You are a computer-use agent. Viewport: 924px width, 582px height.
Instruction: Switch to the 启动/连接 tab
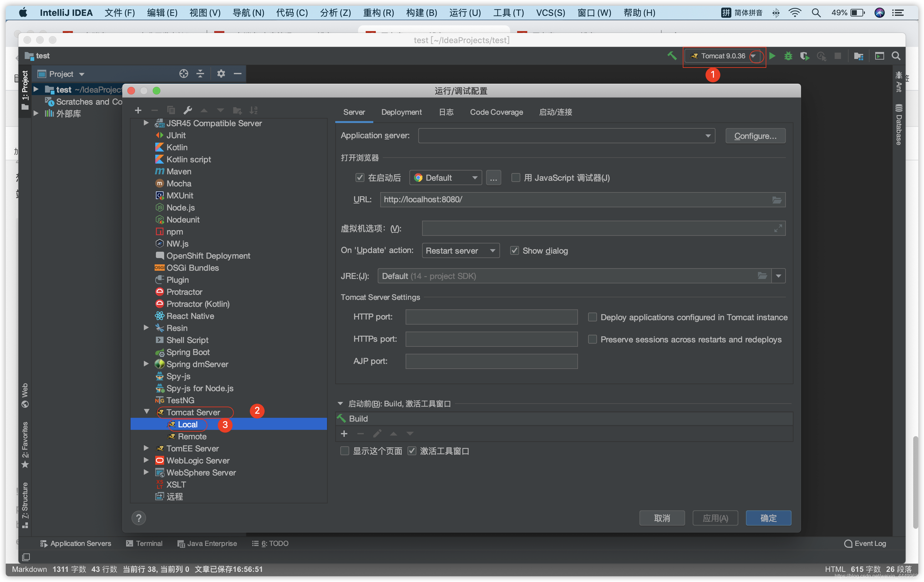tap(555, 112)
